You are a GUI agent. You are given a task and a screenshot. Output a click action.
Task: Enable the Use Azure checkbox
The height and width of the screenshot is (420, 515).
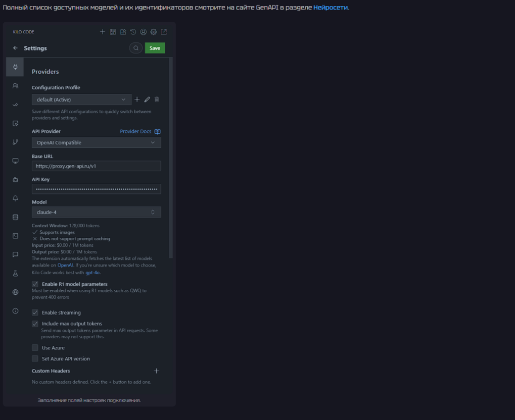click(x=35, y=348)
